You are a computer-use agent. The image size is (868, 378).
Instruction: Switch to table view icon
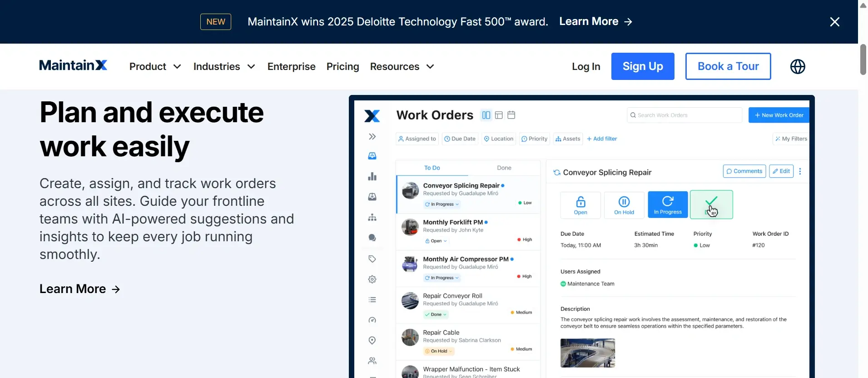tap(499, 115)
